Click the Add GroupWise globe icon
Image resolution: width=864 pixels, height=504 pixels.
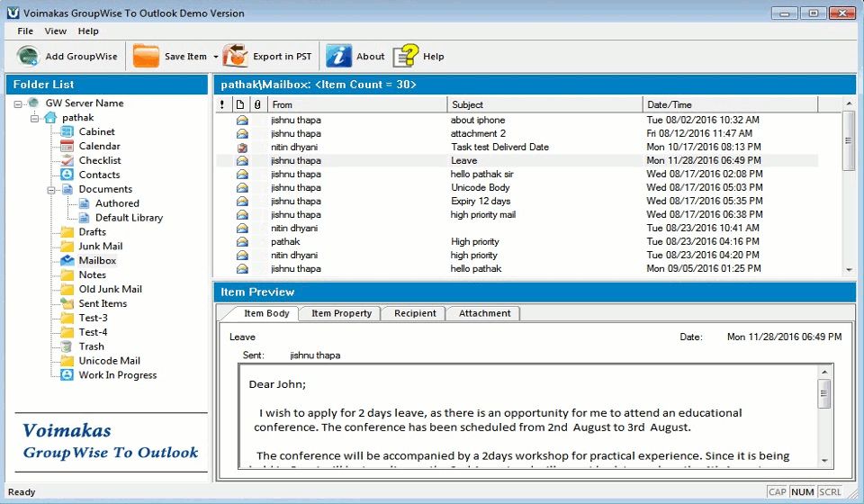click(27, 56)
